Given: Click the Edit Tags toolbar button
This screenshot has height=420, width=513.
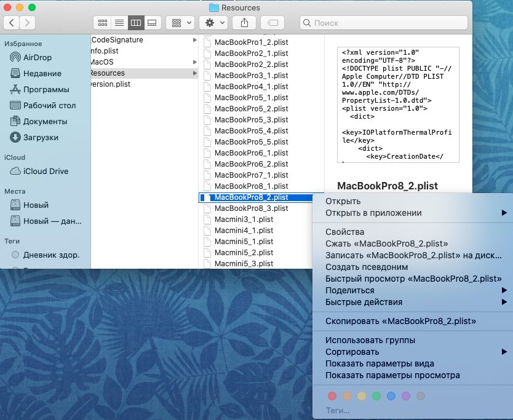Looking at the screenshot, I should [x=272, y=23].
